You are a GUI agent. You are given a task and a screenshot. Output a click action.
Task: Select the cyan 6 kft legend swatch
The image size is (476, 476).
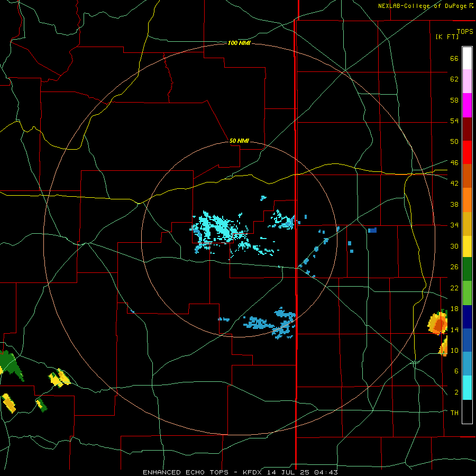pyautogui.click(x=467, y=388)
